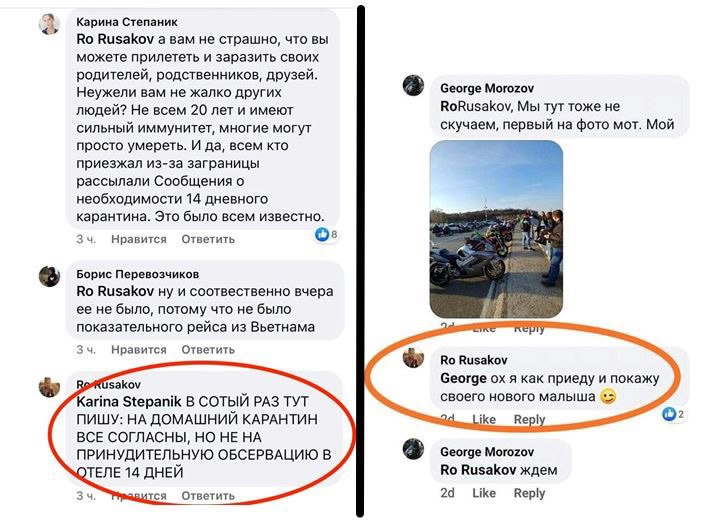Open the motorcycle photo attachment
This screenshot has width=722, height=521.
tap(496, 229)
